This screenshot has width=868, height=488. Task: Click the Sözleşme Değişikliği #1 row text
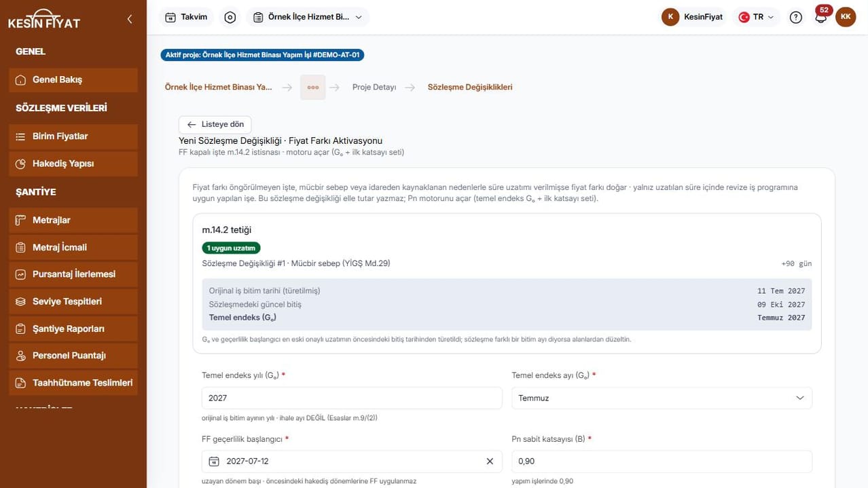coord(296,263)
